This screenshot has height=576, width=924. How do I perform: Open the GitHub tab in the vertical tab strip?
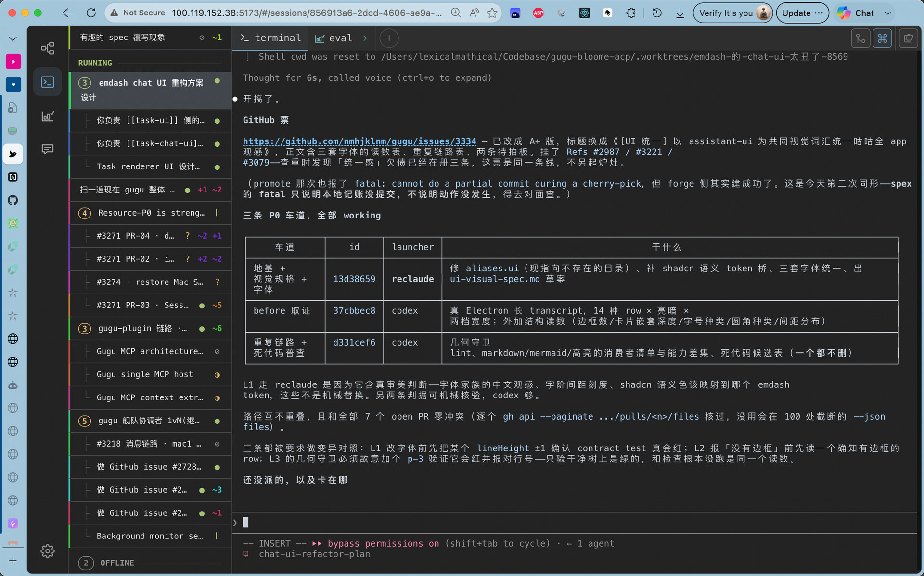point(13,200)
